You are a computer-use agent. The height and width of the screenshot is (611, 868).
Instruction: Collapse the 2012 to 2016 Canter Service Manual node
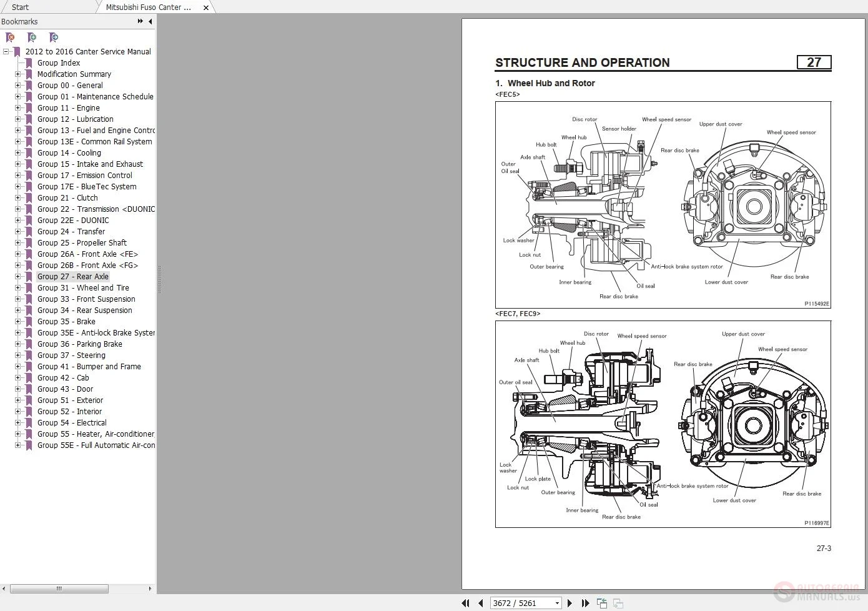[6, 52]
